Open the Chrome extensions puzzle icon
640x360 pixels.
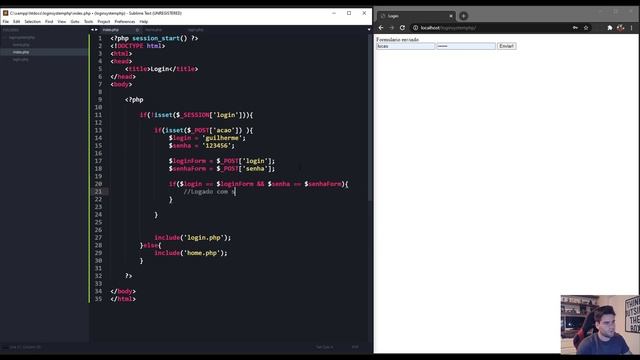click(610, 28)
